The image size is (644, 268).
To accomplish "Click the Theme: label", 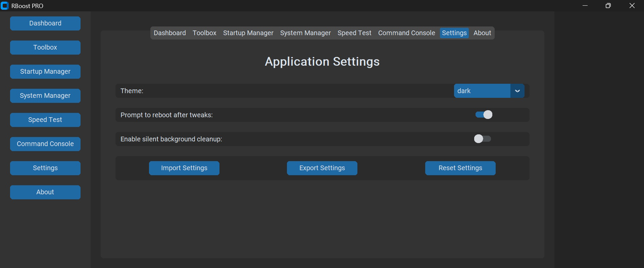I will point(132,91).
